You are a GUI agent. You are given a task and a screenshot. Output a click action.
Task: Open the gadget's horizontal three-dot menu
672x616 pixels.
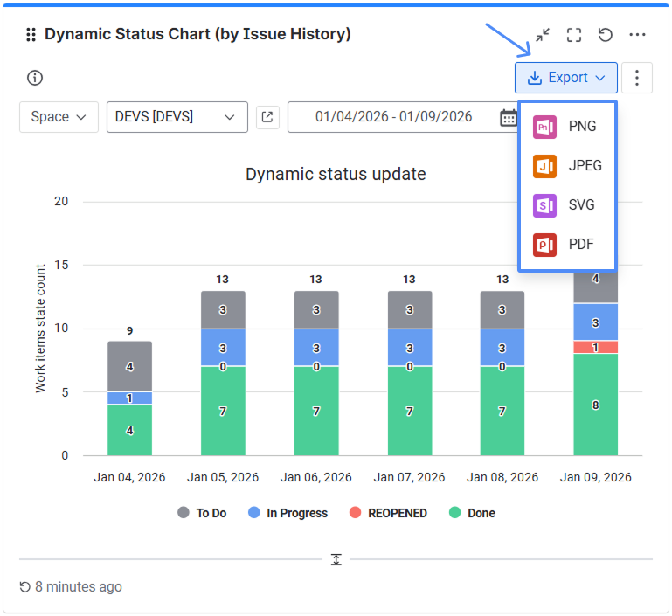click(x=638, y=35)
